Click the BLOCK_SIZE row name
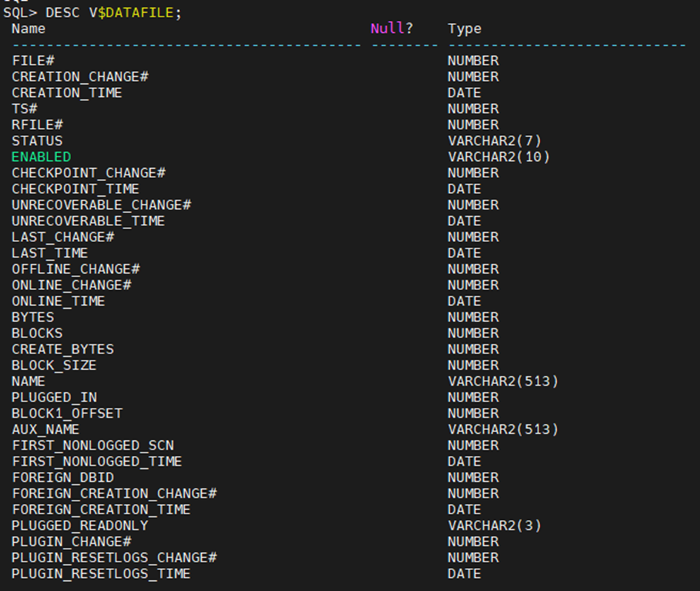The width and height of the screenshot is (700, 591). pyautogui.click(x=55, y=366)
